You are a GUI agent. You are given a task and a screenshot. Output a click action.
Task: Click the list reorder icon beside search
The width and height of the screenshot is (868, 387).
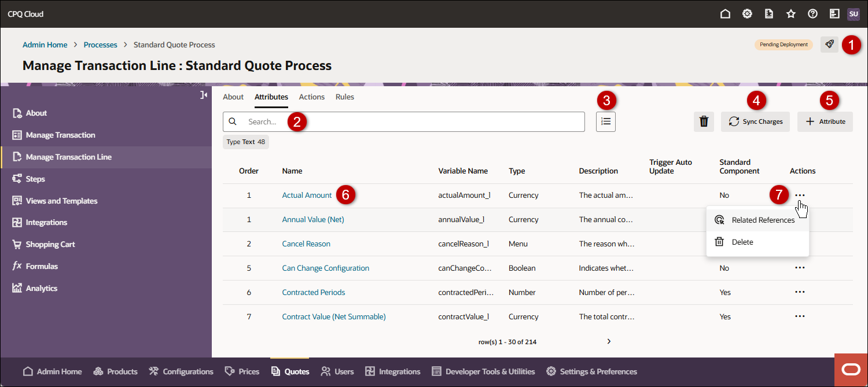point(605,121)
